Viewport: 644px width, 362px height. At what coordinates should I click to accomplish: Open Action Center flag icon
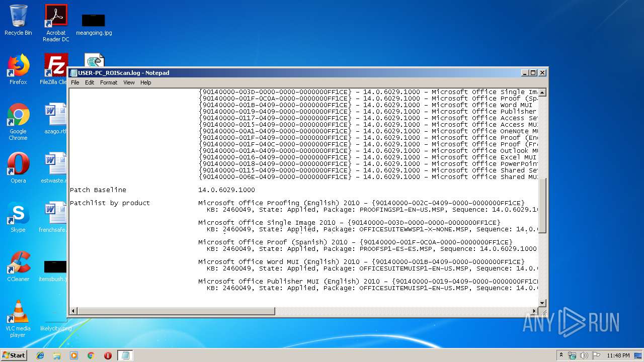[x=596, y=355]
